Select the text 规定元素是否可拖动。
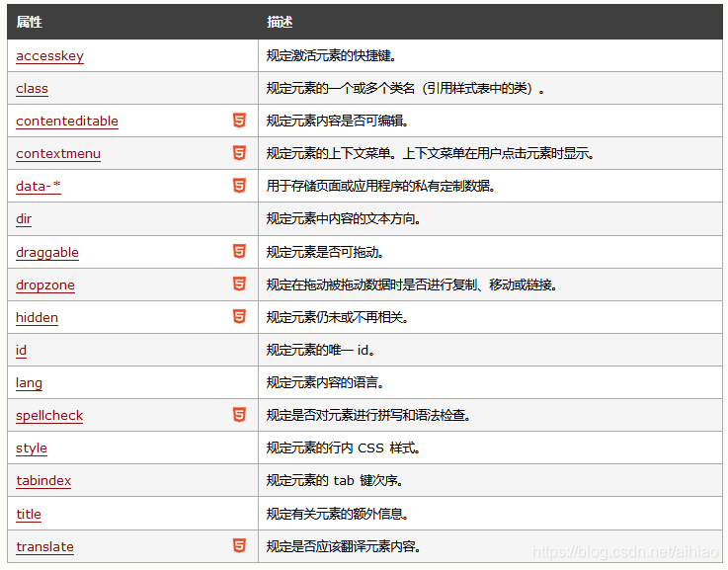The image size is (728, 570). click(x=325, y=252)
